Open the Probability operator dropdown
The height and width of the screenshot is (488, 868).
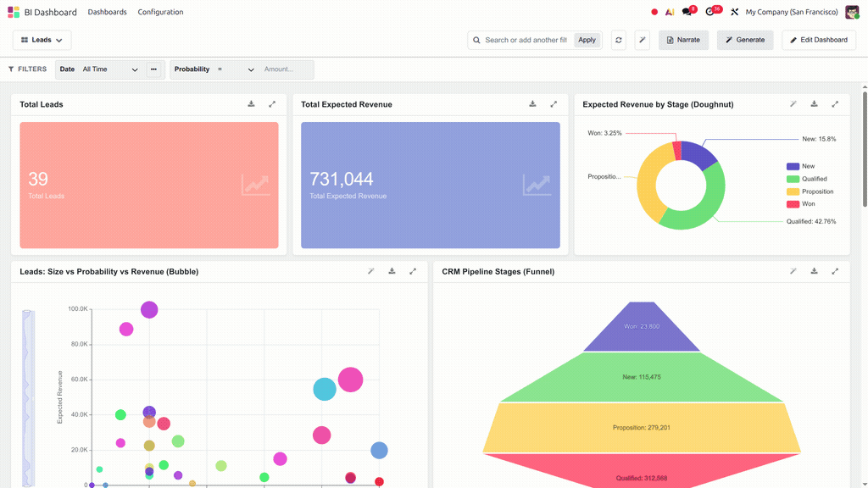click(x=236, y=69)
